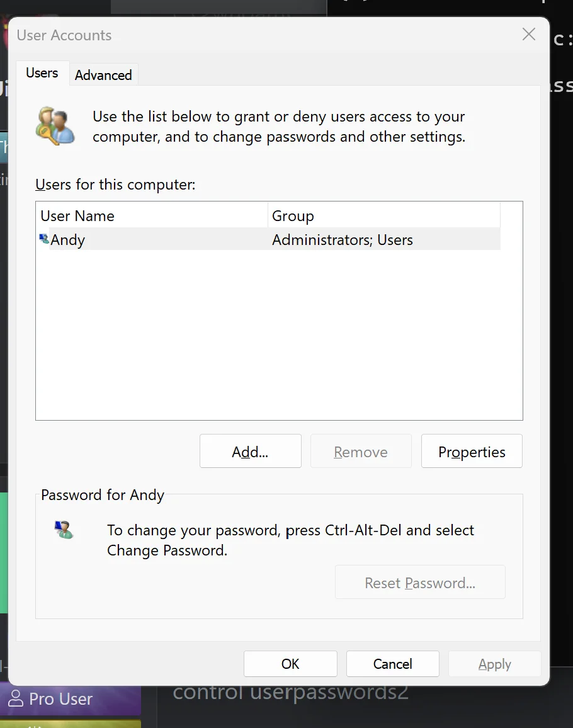The image size is (573, 728).
Task: Click Cancel to dismiss the dialog
Action: click(393, 664)
